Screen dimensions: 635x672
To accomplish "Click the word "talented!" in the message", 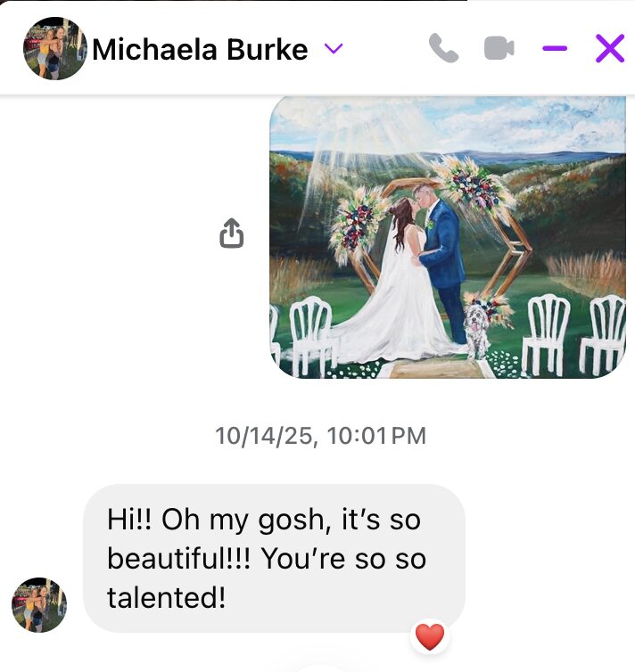I will tap(166, 598).
